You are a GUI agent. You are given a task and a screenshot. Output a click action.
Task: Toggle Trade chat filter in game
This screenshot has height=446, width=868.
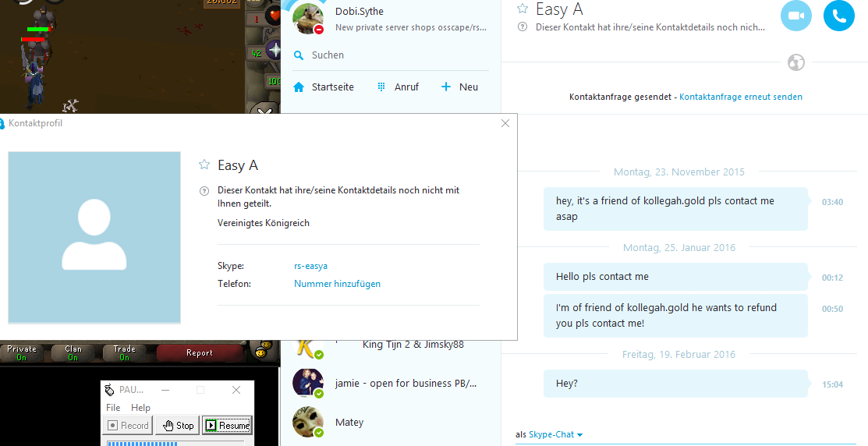coord(125,352)
